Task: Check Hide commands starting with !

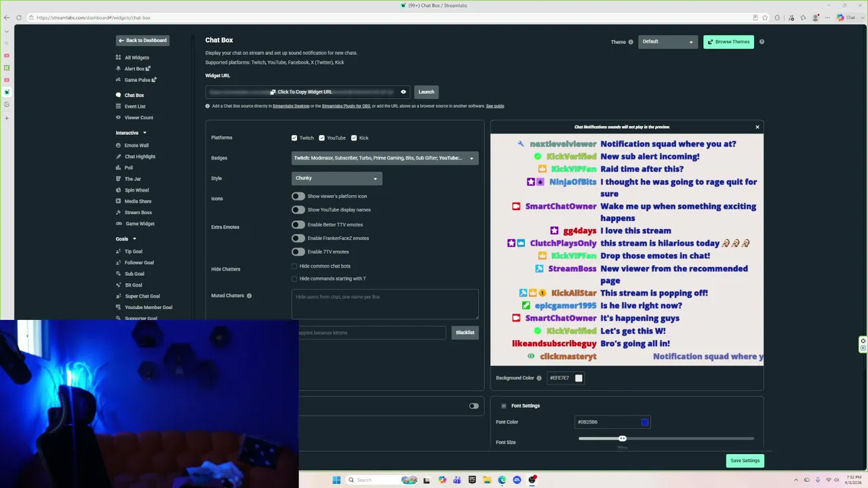Action: pyautogui.click(x=294, y=279)
